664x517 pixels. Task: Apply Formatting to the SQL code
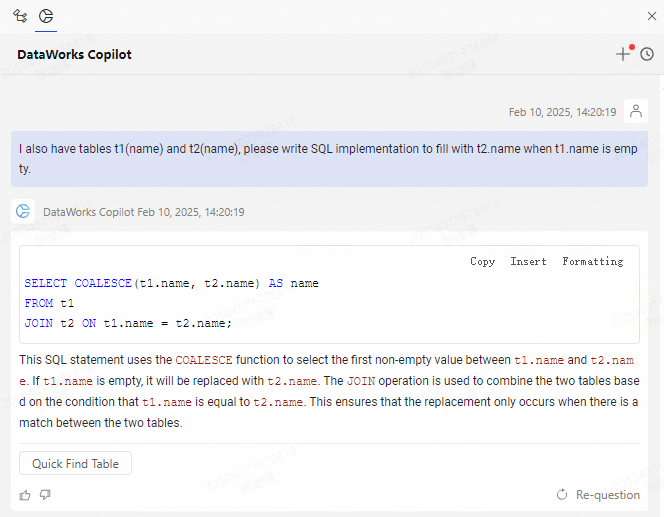(x=592, y=261)
